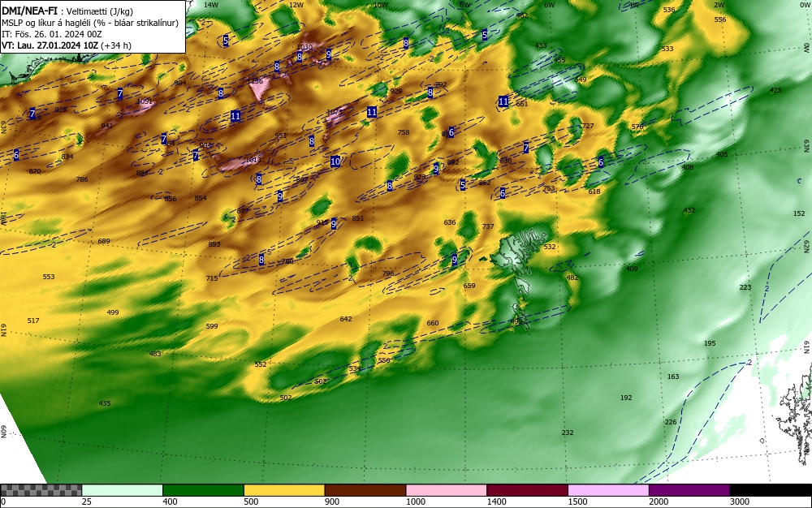Select the map value 483
Image resolution: width=812 pixels, height=508 pixels.
[155, 354]
